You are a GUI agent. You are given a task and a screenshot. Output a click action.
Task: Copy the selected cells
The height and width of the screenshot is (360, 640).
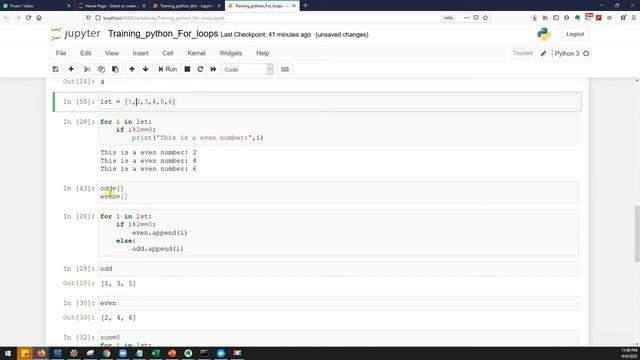click(101, 69)
